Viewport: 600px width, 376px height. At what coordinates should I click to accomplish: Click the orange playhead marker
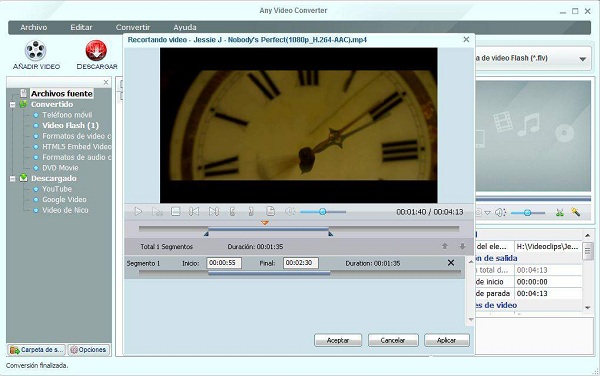click(265, 223)
